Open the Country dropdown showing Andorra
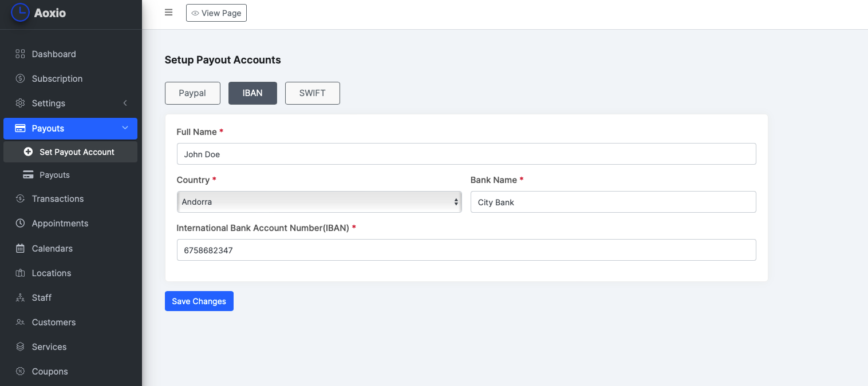This screenshot has height=386, width=868. 319,202
